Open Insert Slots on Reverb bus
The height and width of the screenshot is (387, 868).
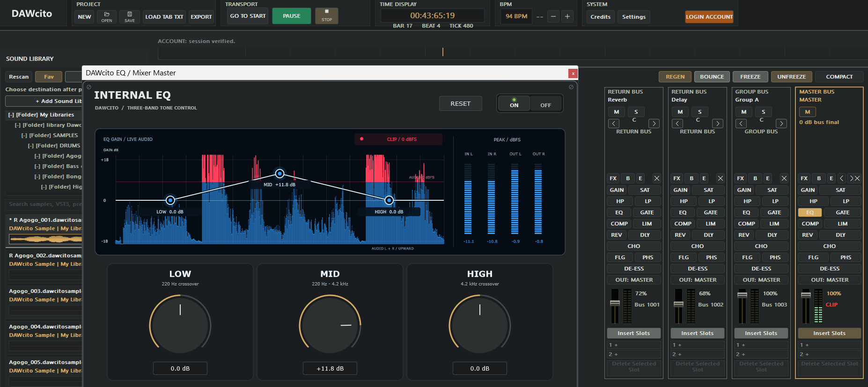(633, 333)
